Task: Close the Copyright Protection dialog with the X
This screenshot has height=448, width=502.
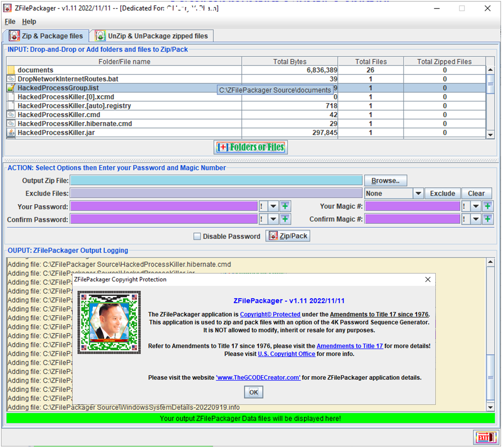Action: tap(427, 279)
